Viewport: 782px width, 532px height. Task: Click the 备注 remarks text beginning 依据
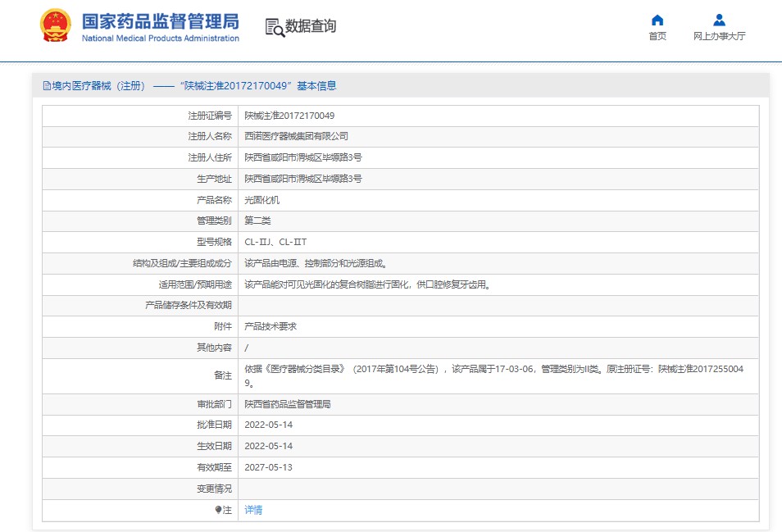click(x=493, y=376)
